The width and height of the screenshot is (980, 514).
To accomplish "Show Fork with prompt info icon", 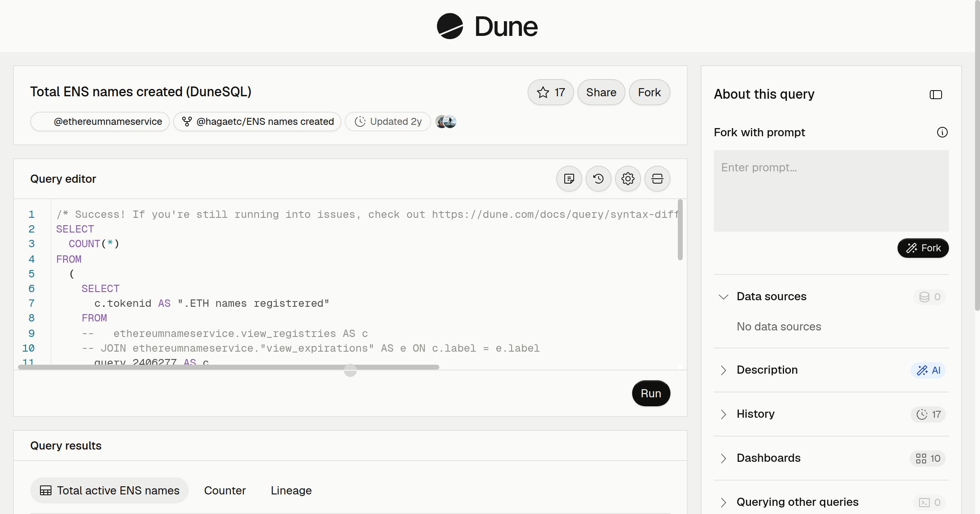I will [x=942, y=132].
